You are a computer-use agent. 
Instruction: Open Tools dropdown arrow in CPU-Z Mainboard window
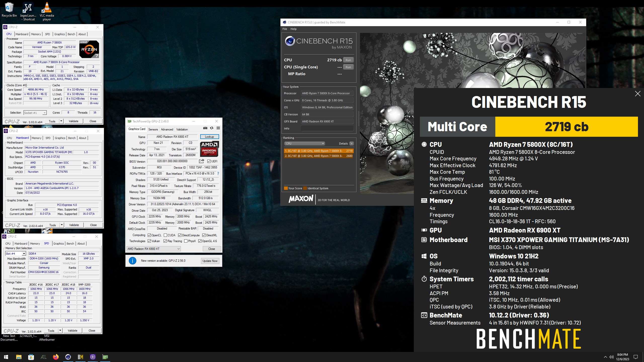coord(61,225)
